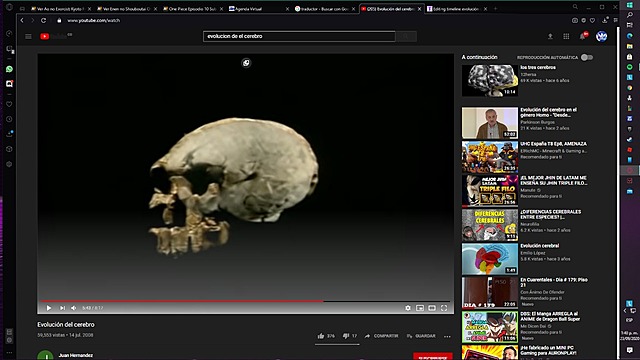
Task: Open 'DBS: El Manga ARREGLA' video thumbnail
Action: [x=490, y=327]
